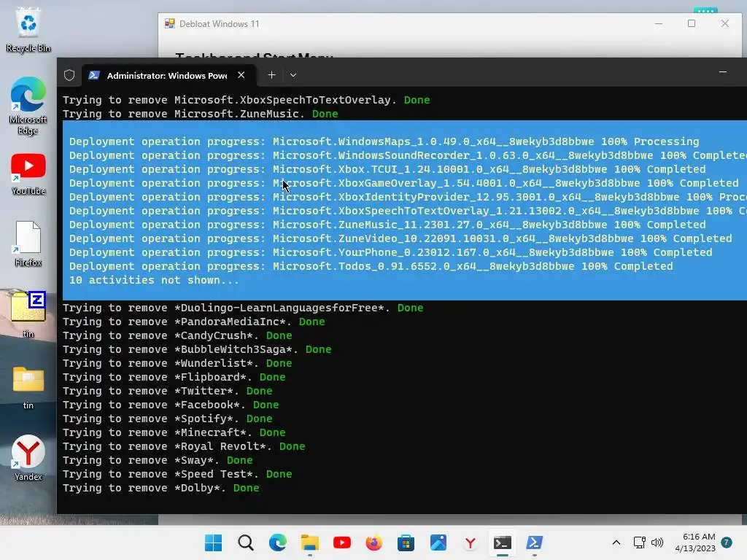This screenshot has width=747, height=560.
Task: Open taskbar Search
Action: 246,542
